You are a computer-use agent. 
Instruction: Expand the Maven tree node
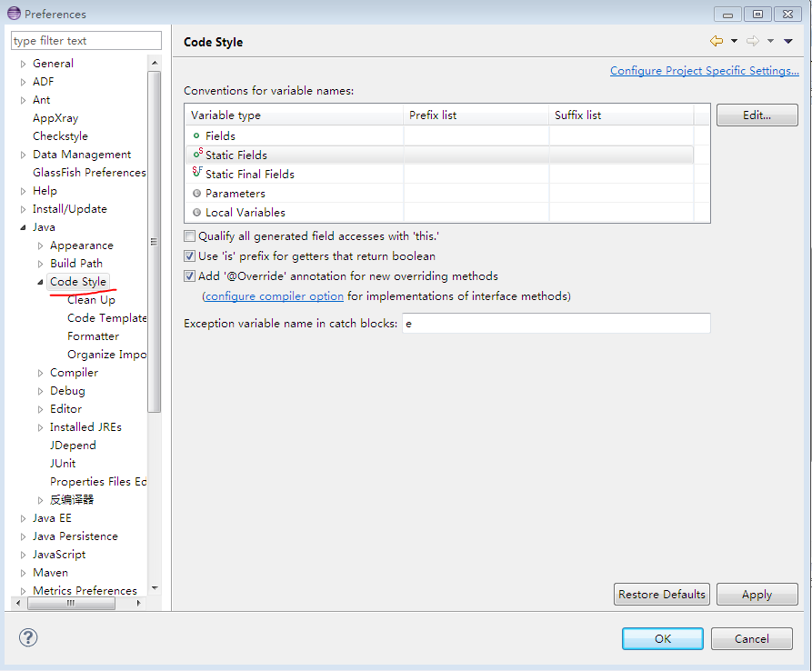tap(23, 573)
